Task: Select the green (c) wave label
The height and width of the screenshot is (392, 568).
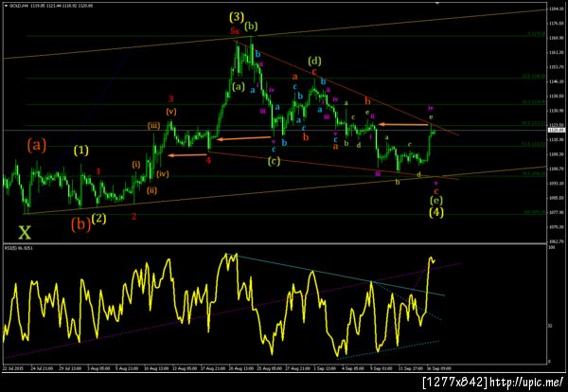Action: pyautogui.click(x=274, y=161)
